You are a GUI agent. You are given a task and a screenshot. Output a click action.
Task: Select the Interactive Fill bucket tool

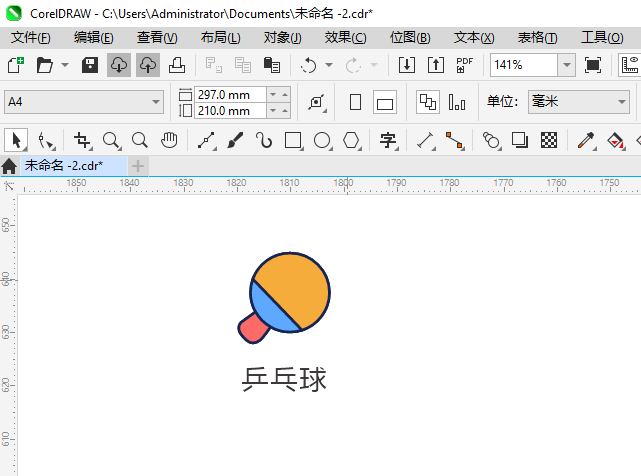point(615,140)
